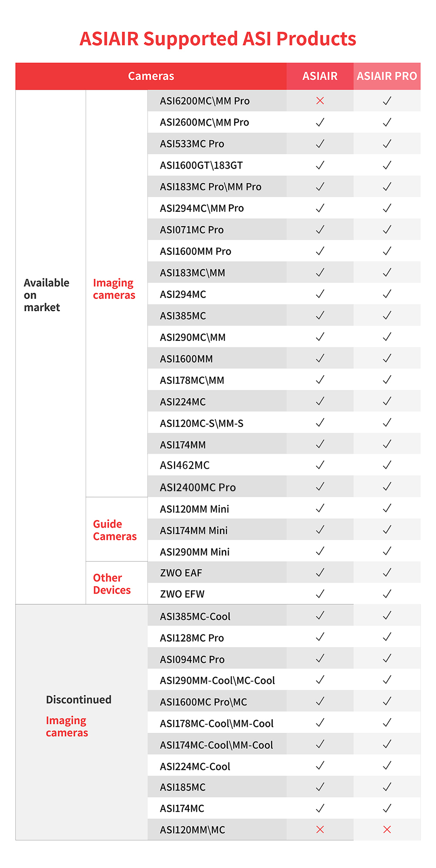Viewport: 436px width, 868px height.
Task: Click ASIAIR checkmark for ASI120MM Mini
Action: pyautogui.click(x=320, y=508)
